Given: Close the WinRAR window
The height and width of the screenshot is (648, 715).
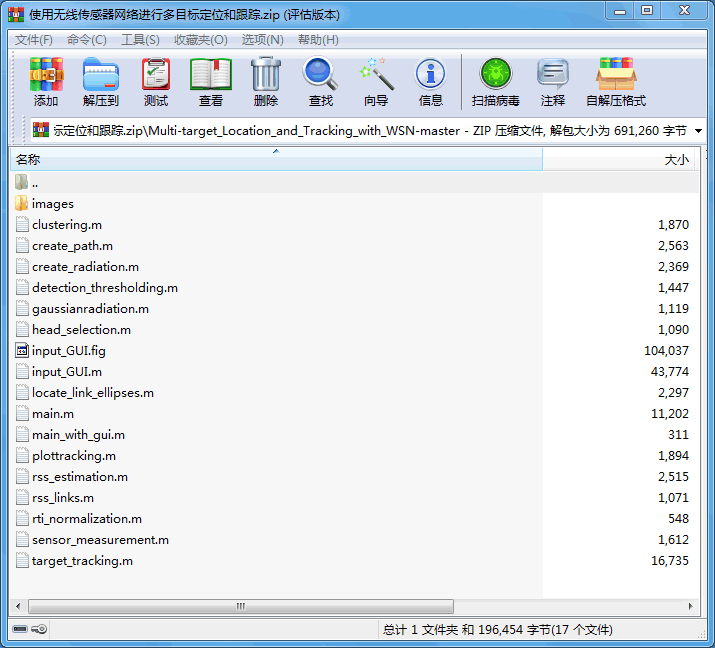Looking at the screenshot, I should point(684,11).
